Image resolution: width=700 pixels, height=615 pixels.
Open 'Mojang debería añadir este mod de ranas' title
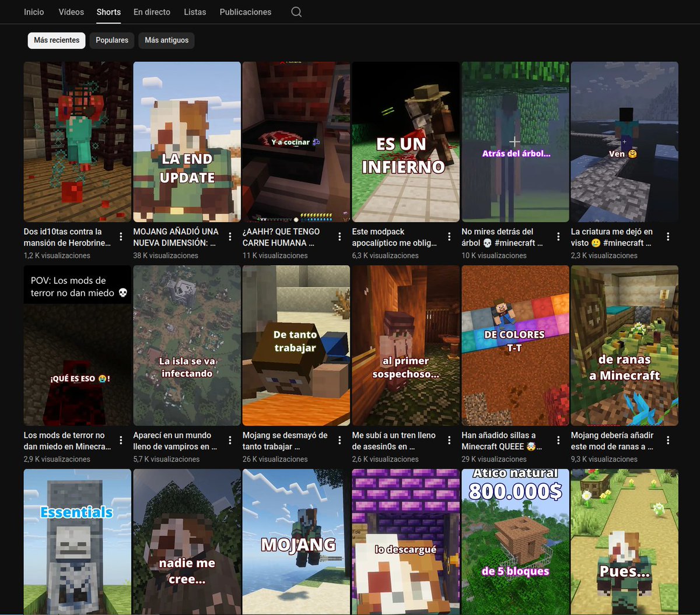pyautogui.click(x=612, y=441)
